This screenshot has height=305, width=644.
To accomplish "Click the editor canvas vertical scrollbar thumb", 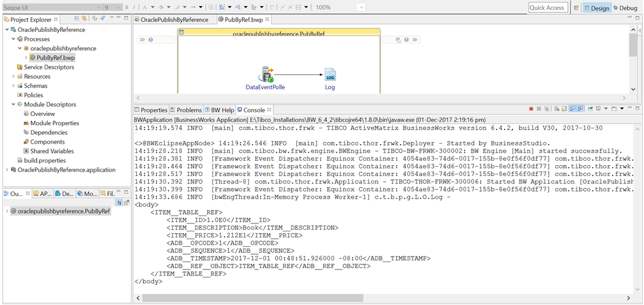I will pos(634,45).
